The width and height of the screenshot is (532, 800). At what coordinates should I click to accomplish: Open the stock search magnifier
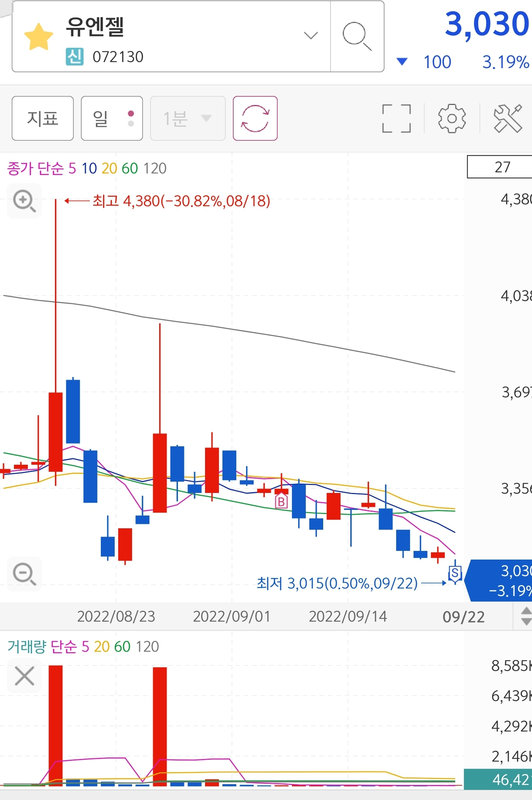pyautogui.click(x=357, y=36)
